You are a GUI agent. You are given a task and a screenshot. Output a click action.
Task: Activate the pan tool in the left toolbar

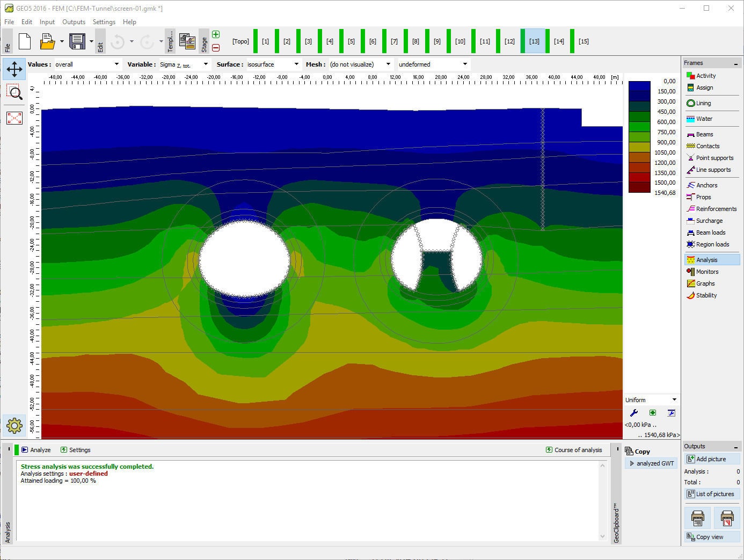[x=14, y=69]
